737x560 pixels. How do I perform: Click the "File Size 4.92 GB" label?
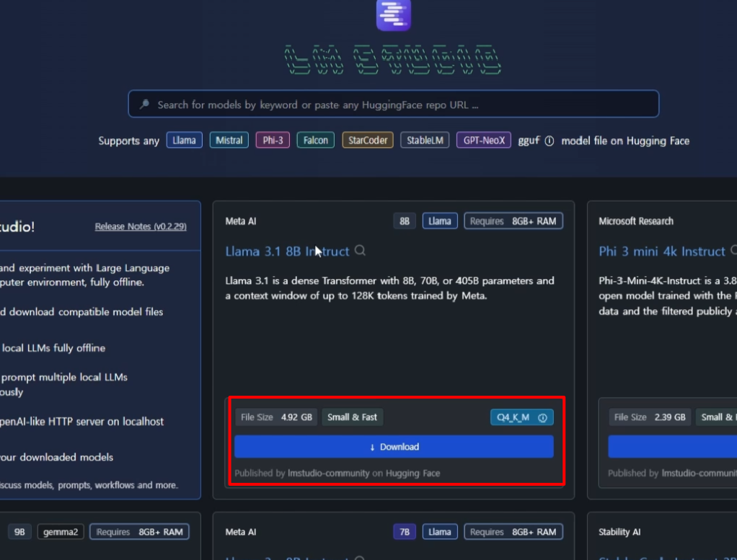(276, 417)
